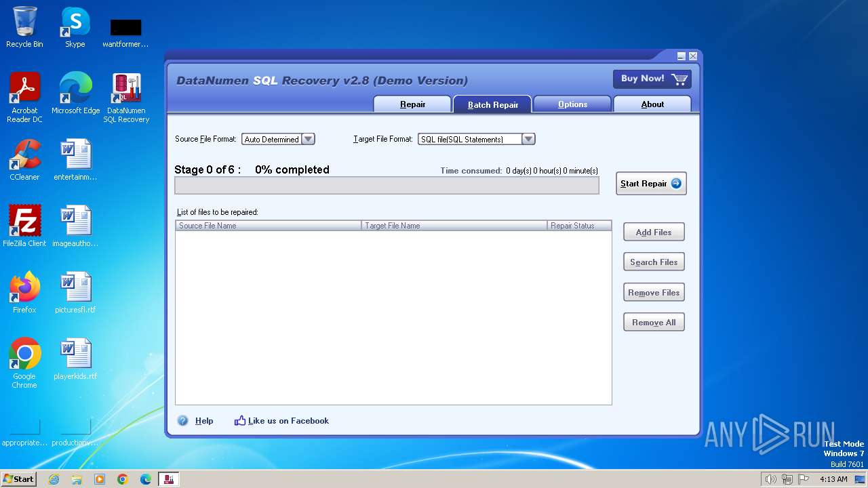This screenshot has width=868, height=488.
Task: Minimize the DataNumen SQL Recovery window
Action: tap(682, 56)
